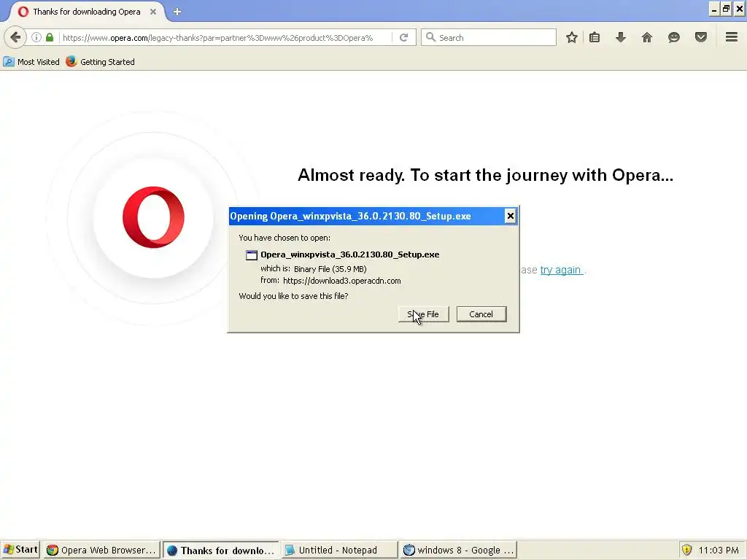Open the Windows Start menu
The width and height of the screenshot is (747, 560).
pyautogui.click(x=20, y=550)
